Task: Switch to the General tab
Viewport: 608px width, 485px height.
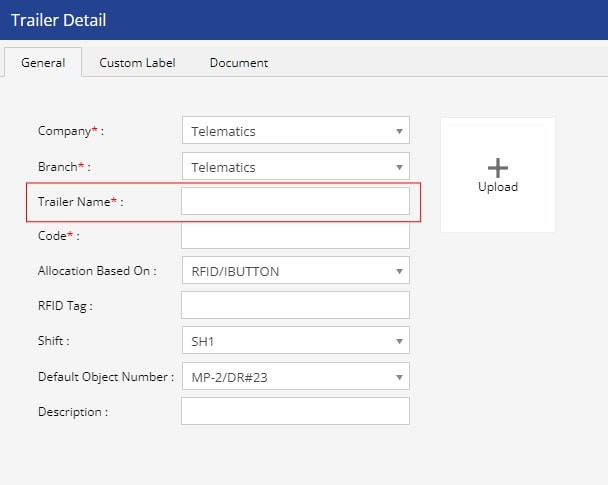Action: pyautogui.click(x=43, y=62)
